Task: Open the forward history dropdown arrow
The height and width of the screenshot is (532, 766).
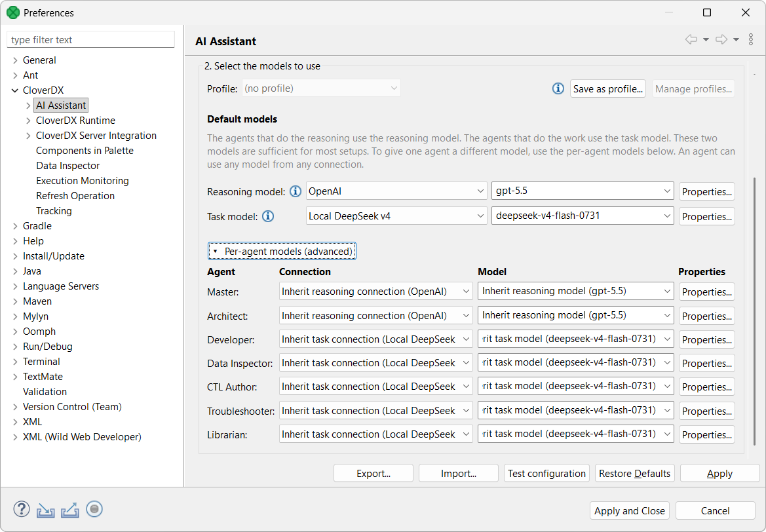Action: pos(736,39)
